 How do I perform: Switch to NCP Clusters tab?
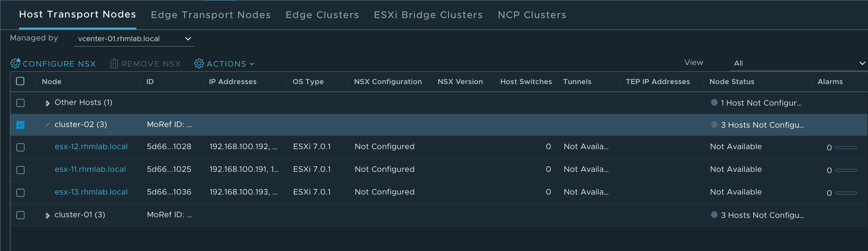coord(532,15)
